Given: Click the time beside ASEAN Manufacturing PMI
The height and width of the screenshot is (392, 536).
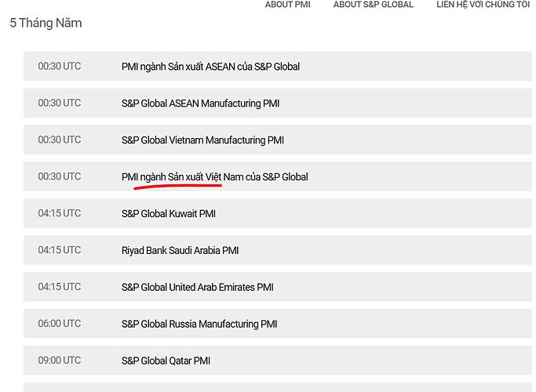Looking at the screenshot, I should click(x=60, y=103).
